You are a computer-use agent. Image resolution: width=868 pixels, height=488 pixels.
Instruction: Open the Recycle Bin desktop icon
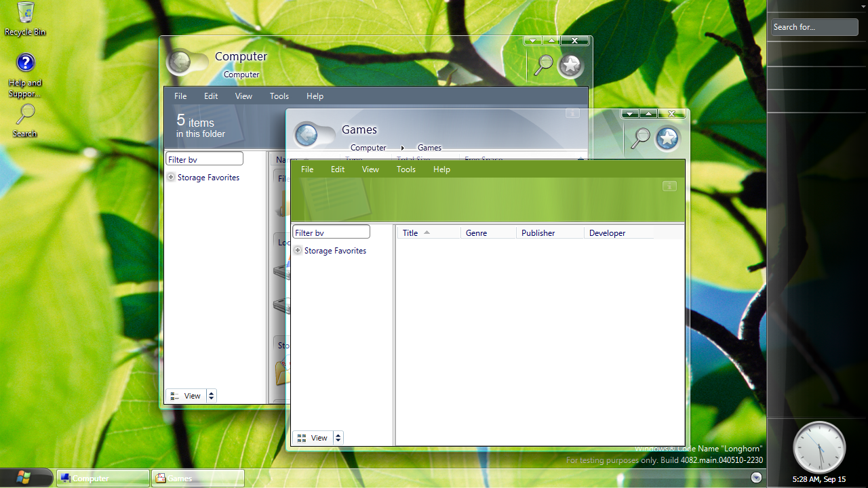(25, 19)
